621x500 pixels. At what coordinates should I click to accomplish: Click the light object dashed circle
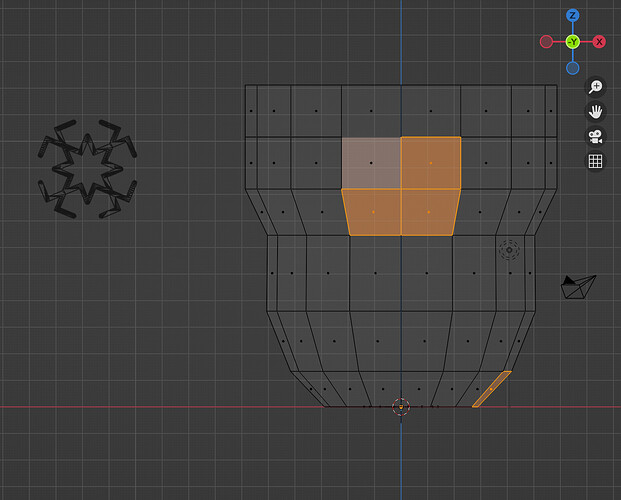pos(509,250)
